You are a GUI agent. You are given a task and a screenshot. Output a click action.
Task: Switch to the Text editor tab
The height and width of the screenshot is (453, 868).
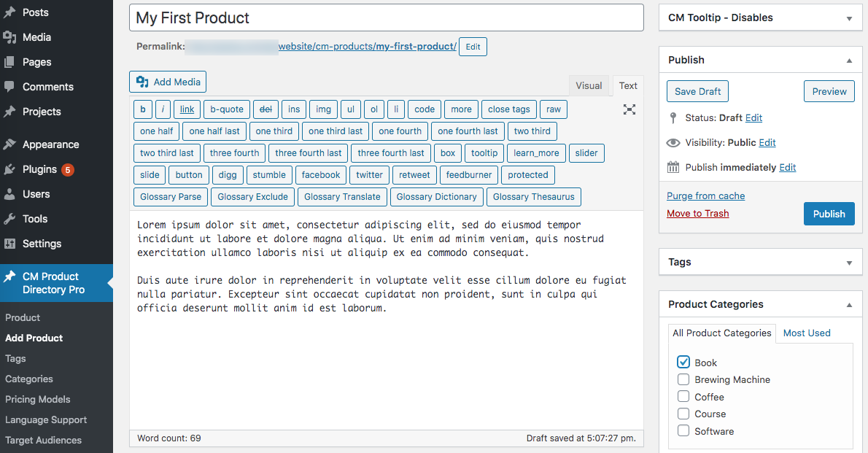[628, 86]
